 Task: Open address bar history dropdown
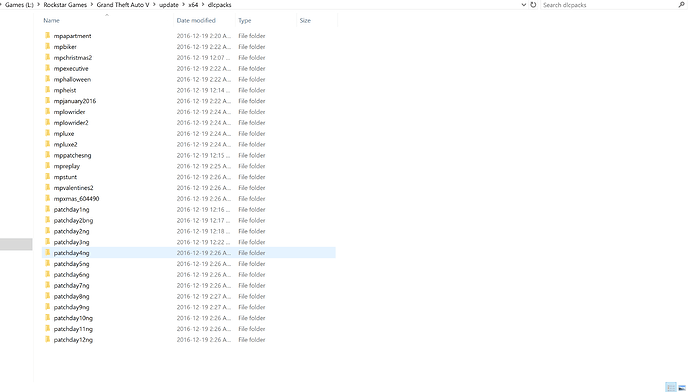coord(524,5)
